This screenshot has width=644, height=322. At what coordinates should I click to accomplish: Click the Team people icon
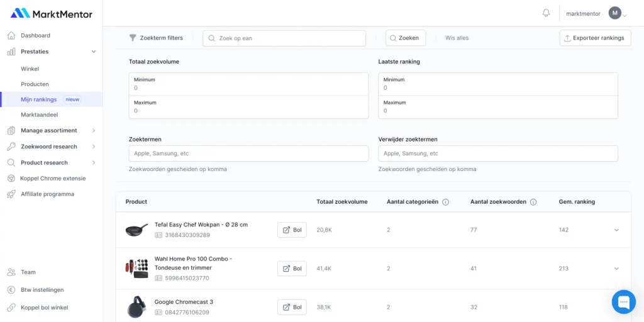pyautogui.click(x=11, y=272)
